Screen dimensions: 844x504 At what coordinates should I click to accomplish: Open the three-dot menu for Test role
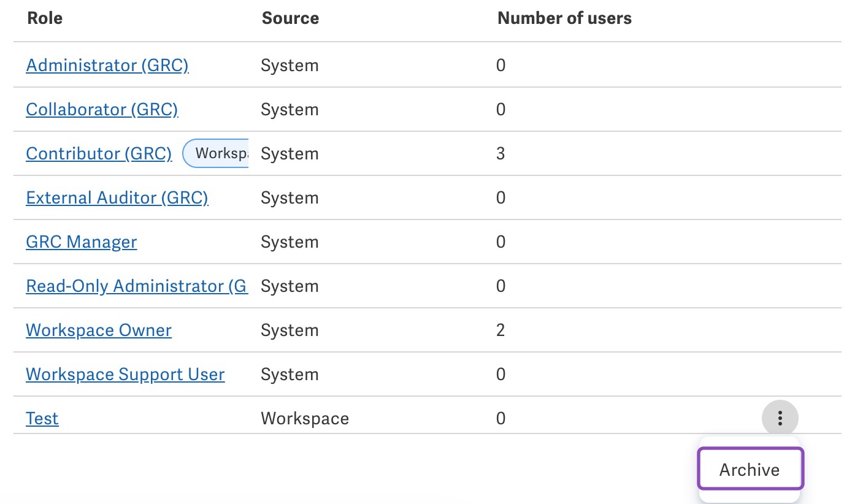click(780, 419)
